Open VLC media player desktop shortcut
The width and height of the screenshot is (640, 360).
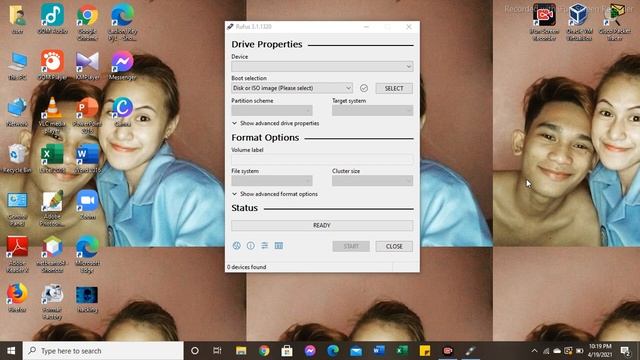[52, 115]
